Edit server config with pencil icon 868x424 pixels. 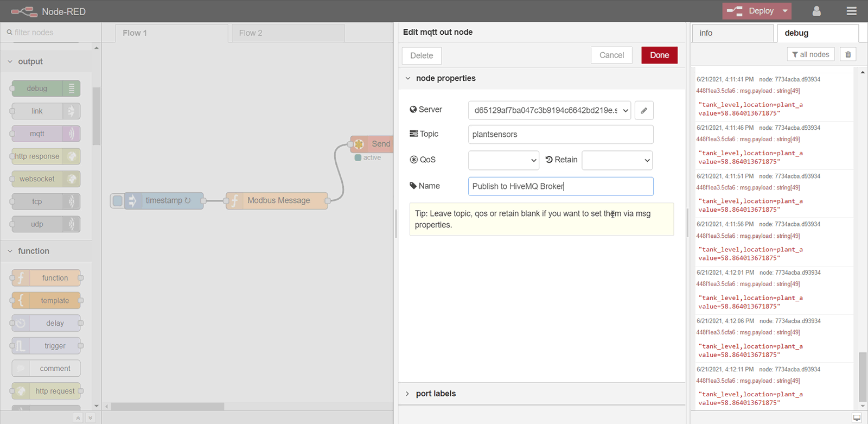pos(644,110)
